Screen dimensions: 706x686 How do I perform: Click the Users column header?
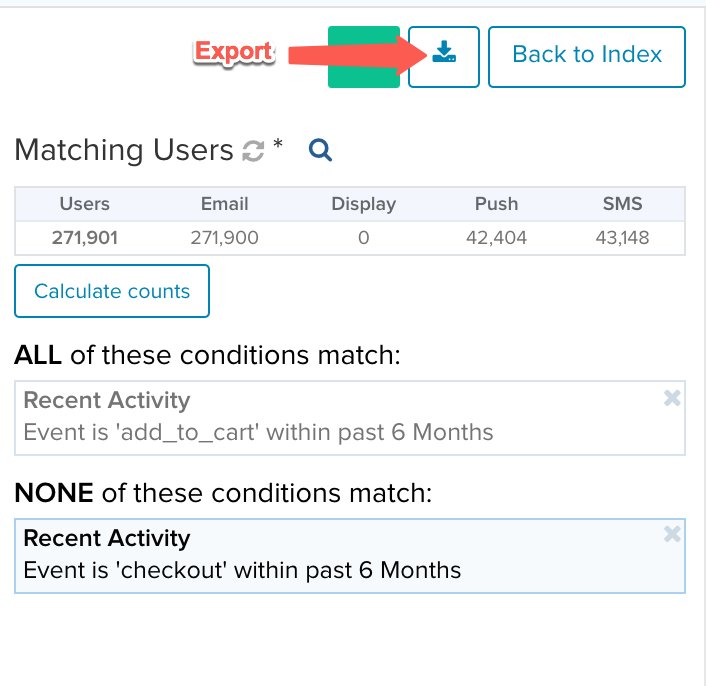pos(85,204)
